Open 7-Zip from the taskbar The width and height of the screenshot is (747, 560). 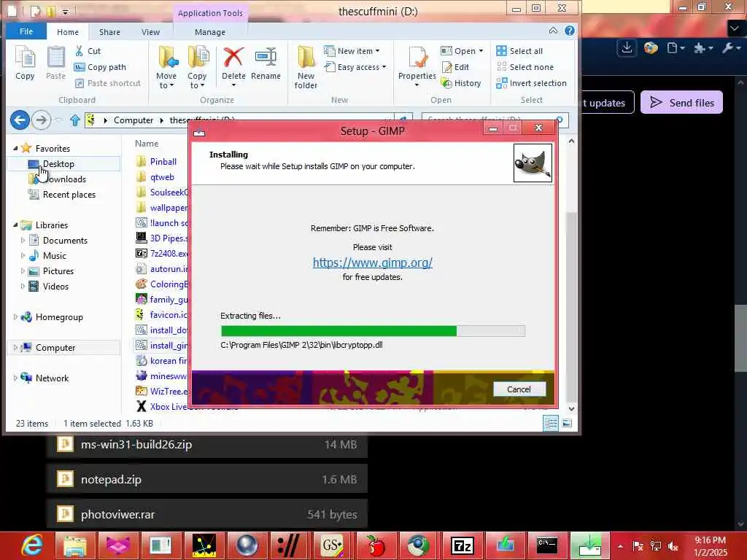pos(462,545)
